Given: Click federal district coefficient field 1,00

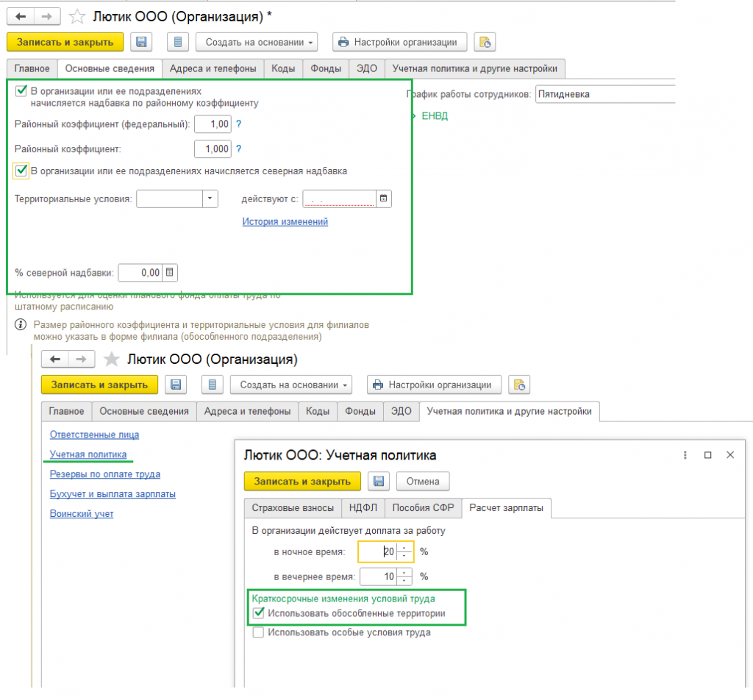Looking at the screenshot, I should (213, 124).
